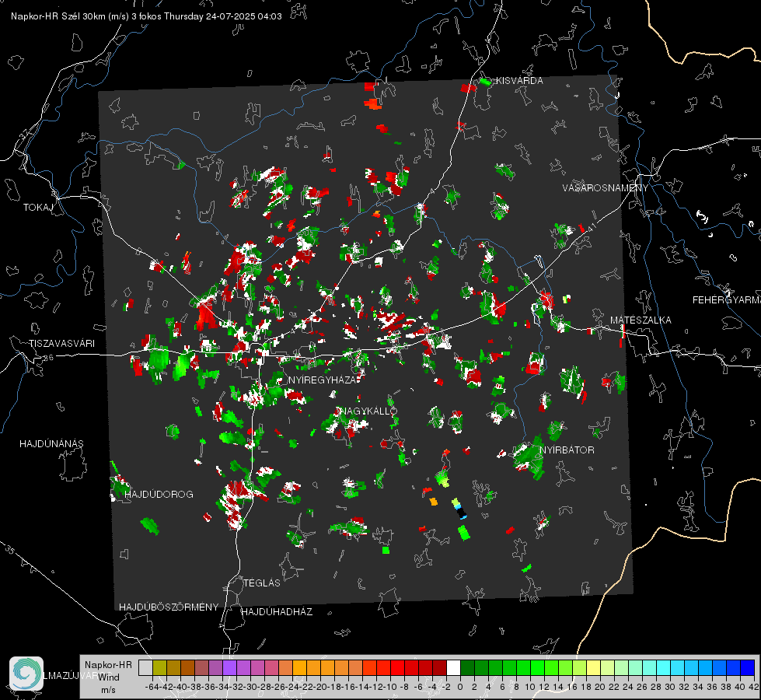Click the road number 41 label
Viewport: 761px width, 700px height.
point(591,226)
